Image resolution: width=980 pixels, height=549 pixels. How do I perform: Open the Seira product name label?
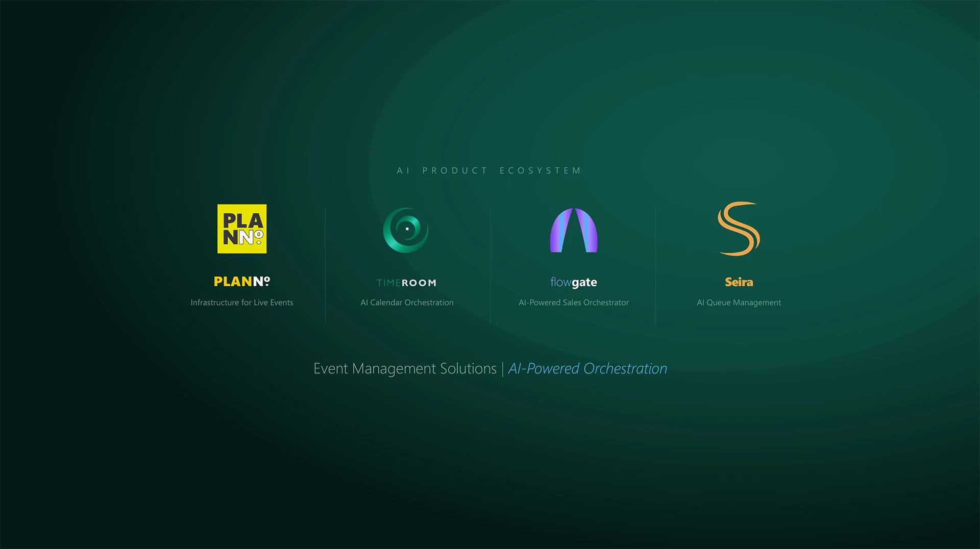pyautogui.click(x=739, y=282)
